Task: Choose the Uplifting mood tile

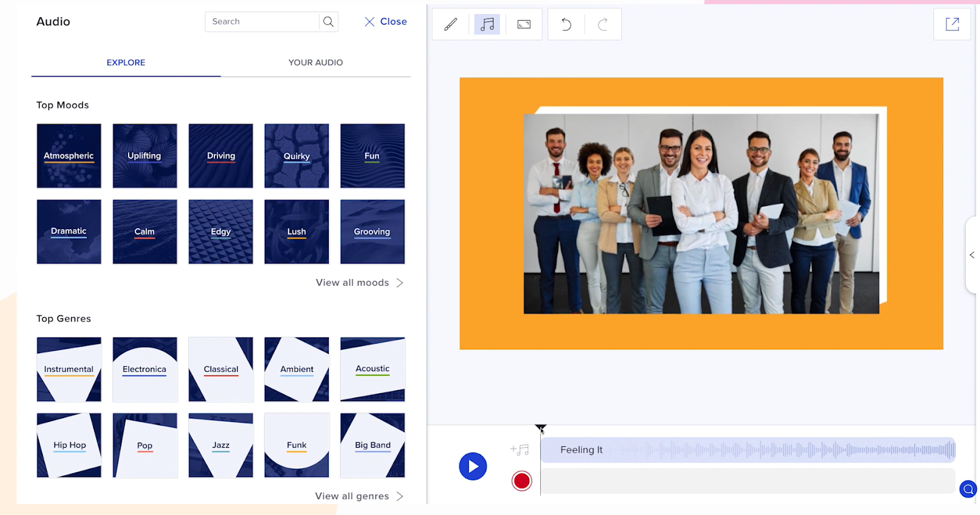Action: coord(145,156)
